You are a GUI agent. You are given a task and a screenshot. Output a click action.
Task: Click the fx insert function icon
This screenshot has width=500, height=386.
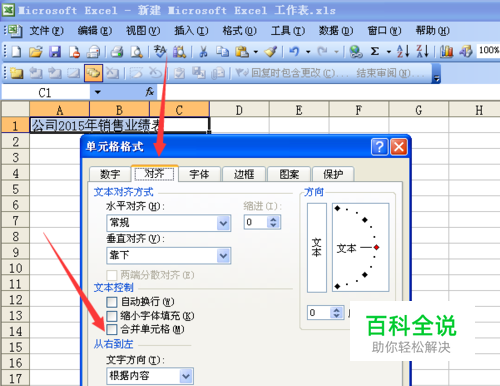tap(150, 92)
